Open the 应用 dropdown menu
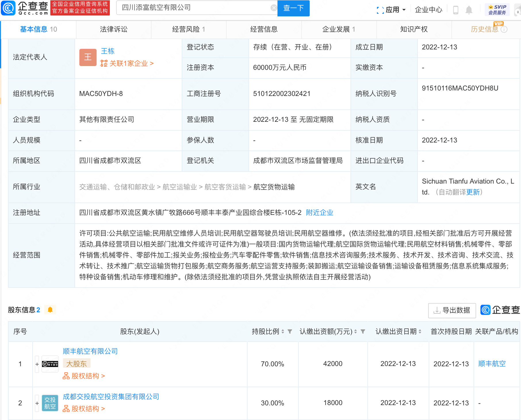 391,10
